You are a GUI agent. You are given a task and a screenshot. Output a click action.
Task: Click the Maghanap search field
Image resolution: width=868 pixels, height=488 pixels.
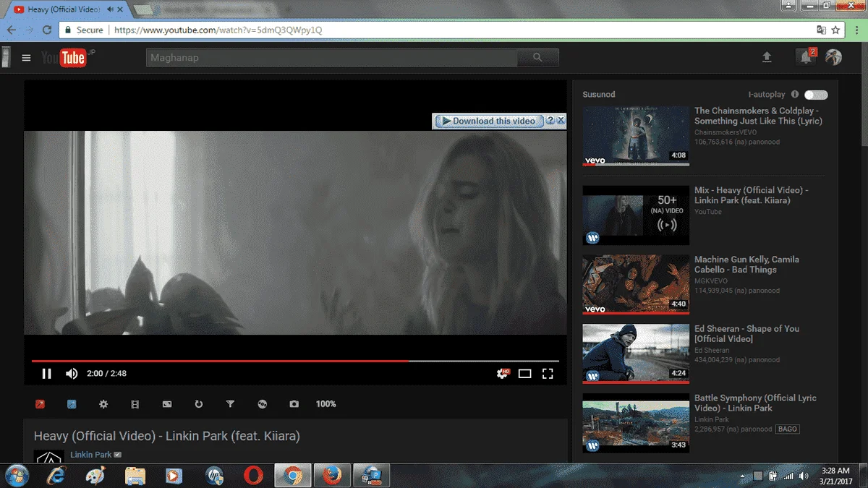[331, 58]
